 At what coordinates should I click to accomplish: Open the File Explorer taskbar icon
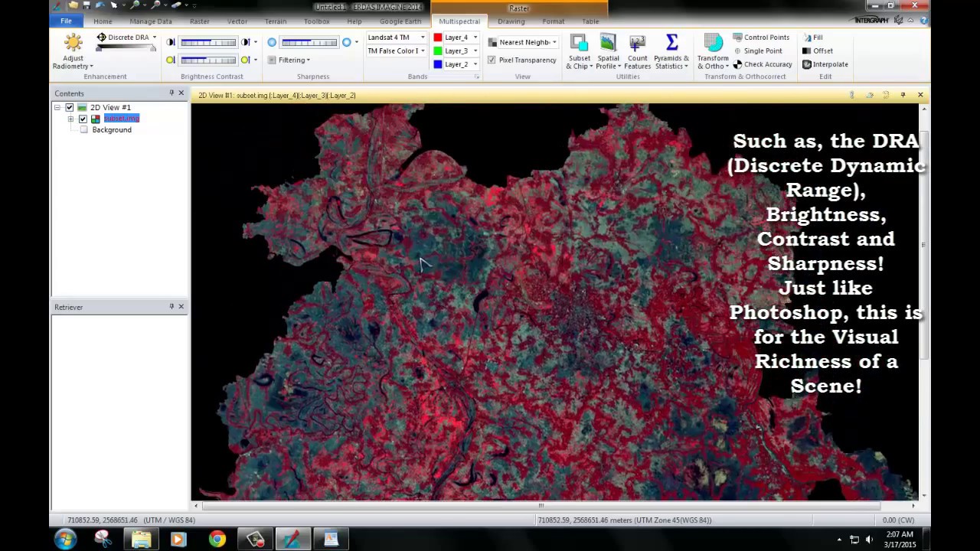(141, 540)
